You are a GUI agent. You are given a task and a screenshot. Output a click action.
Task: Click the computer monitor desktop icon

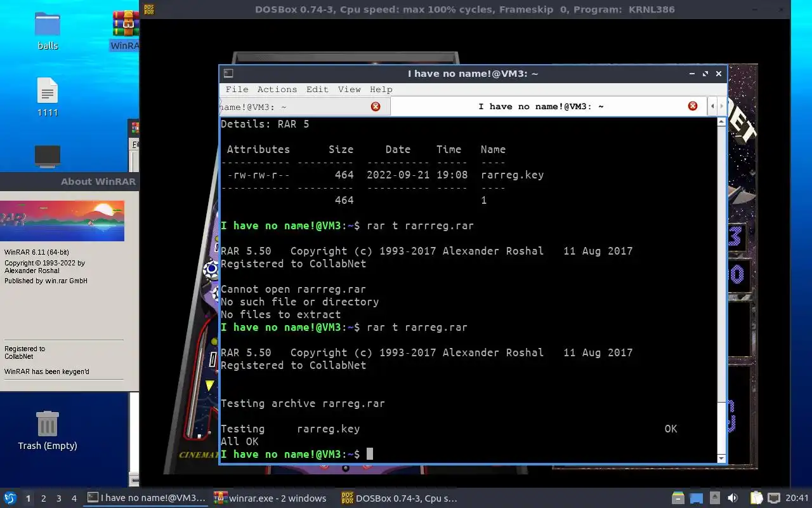click(x=48, y=156)
